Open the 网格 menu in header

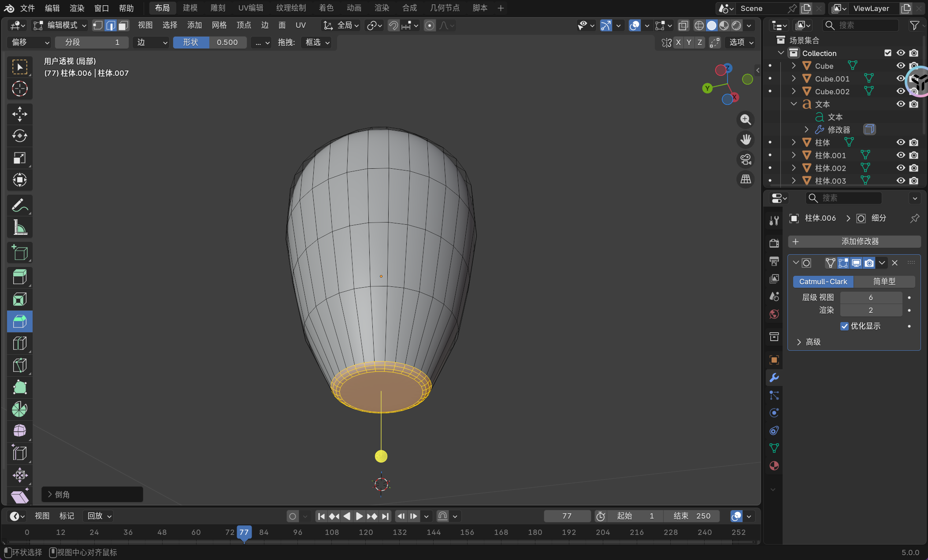coord(219,26)
